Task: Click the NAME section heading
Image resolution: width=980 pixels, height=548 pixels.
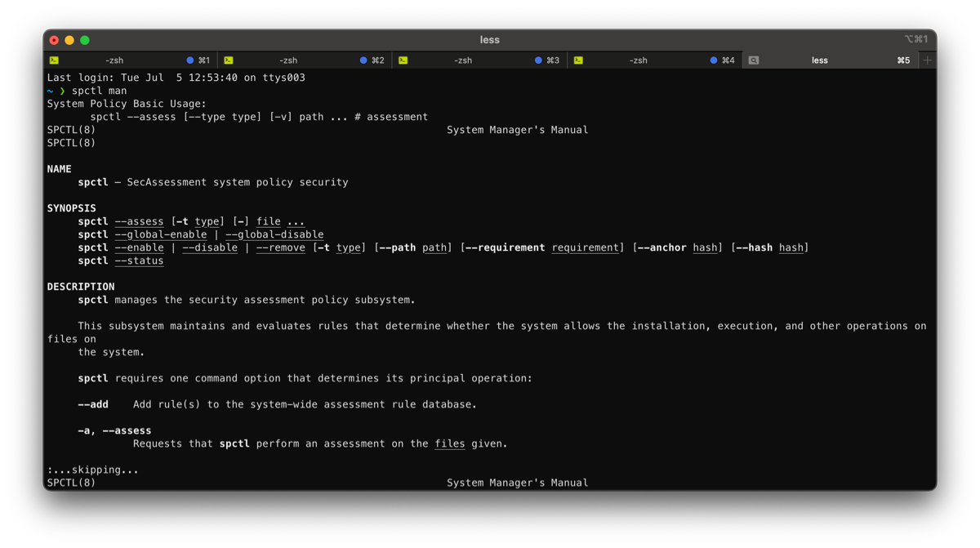Action: click(x=60, y=169)
